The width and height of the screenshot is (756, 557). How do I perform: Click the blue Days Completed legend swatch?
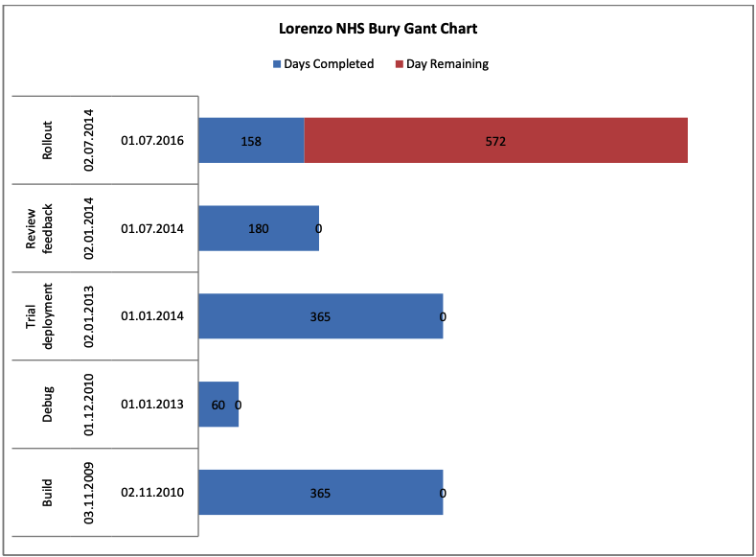(x=276, y=64)
